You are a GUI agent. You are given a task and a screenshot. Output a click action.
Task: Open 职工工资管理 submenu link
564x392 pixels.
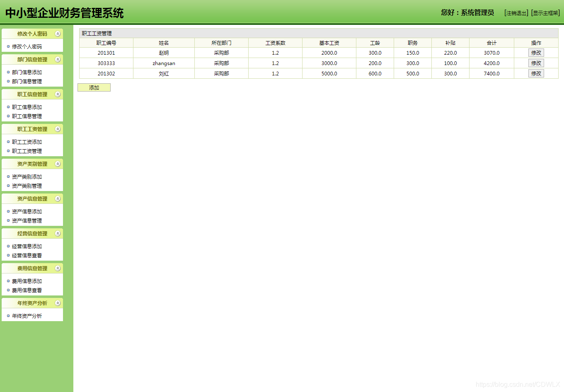click(x=27, y=151)
